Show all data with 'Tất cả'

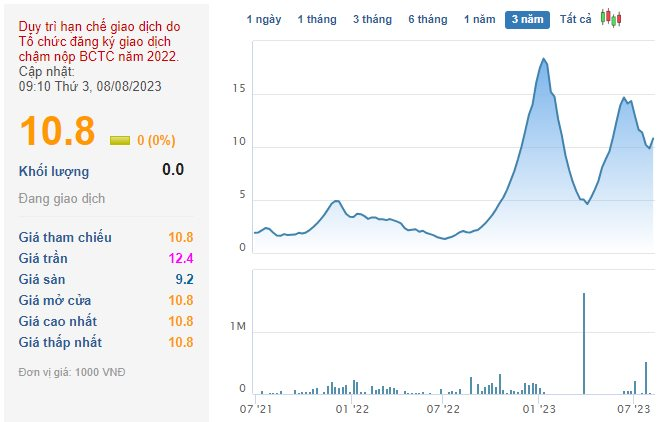[x=575, y=19]
